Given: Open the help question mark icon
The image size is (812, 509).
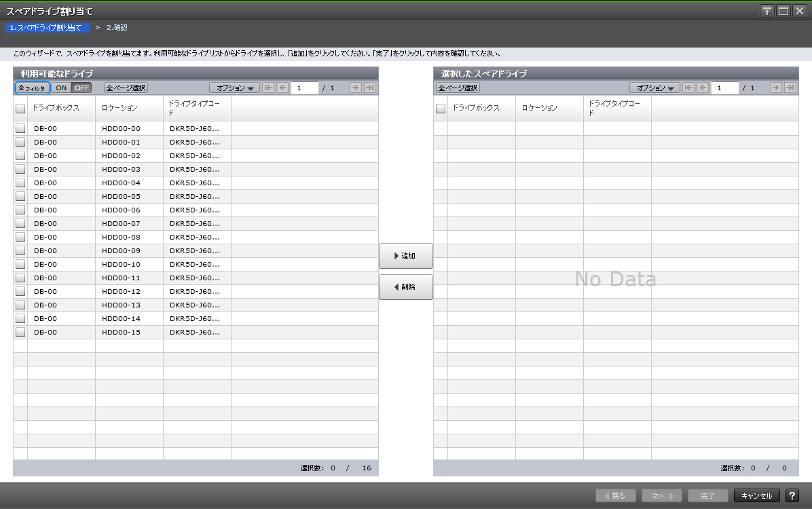Looking at the screenshot, I should click(x=792, y=495).
